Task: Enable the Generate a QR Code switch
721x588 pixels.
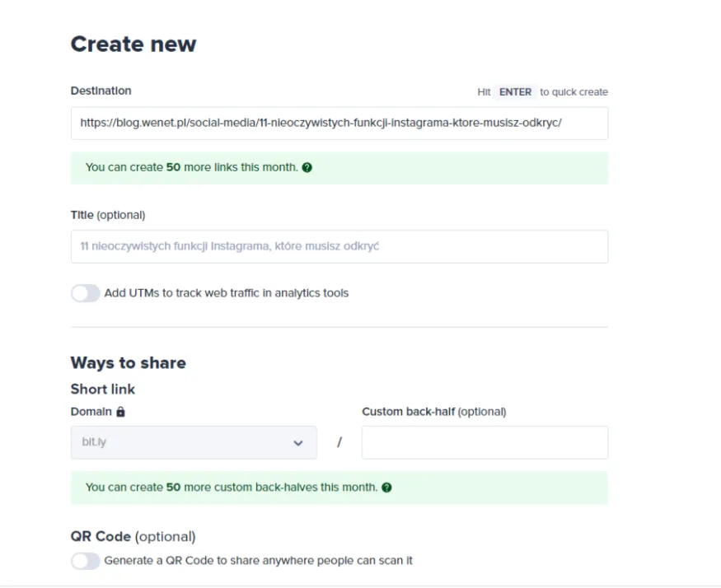Action: pos(85,561)
